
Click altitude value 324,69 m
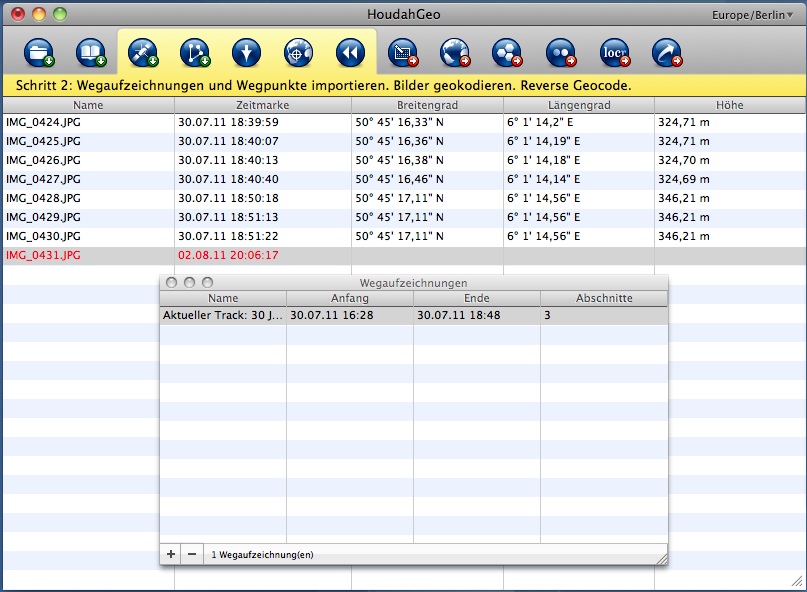pyautogui.click(x=683, y=179)
